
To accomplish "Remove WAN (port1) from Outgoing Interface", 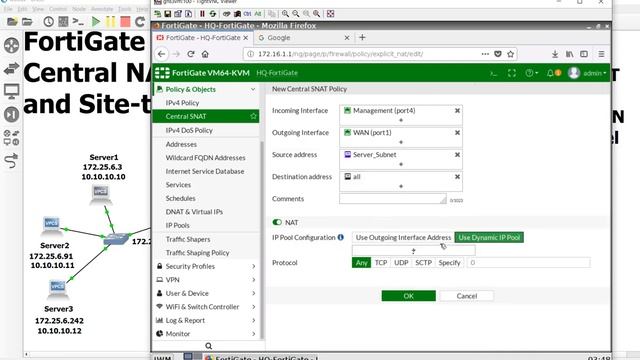I will (457, 133).
